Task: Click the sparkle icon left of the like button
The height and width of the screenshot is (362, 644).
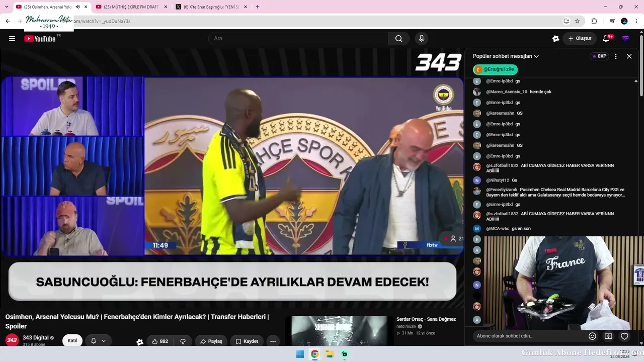Action: [x=140, y=342]
